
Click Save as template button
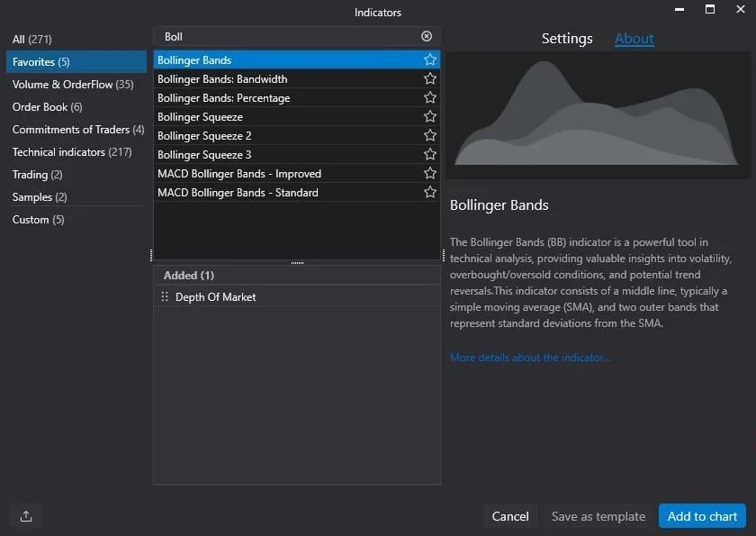(598, 516)
